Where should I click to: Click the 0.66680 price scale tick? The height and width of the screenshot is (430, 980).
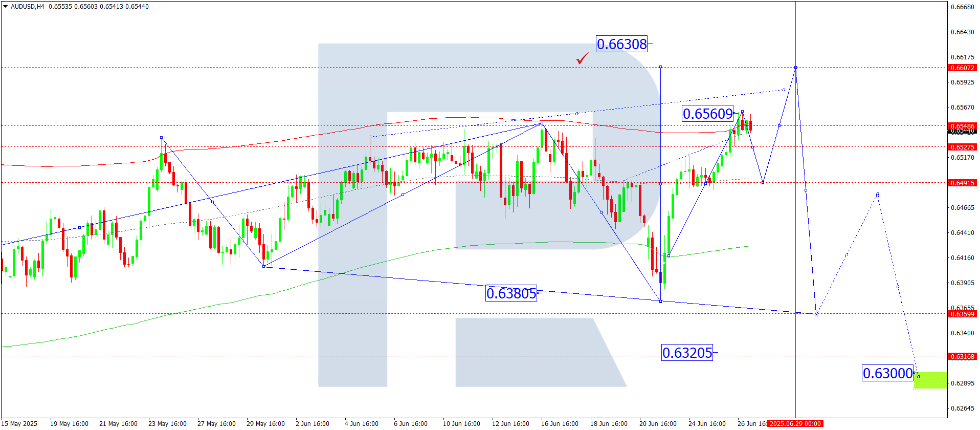click(x=962, y=7)
